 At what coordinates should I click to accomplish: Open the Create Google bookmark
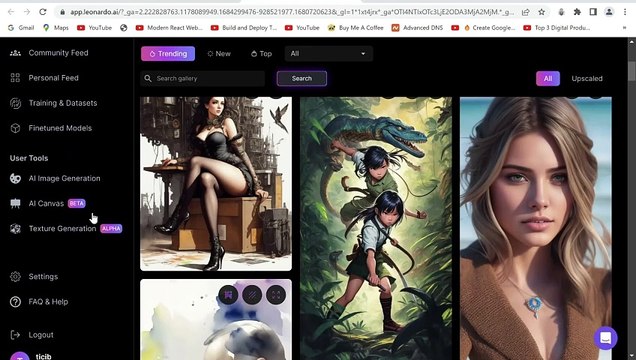490,28
